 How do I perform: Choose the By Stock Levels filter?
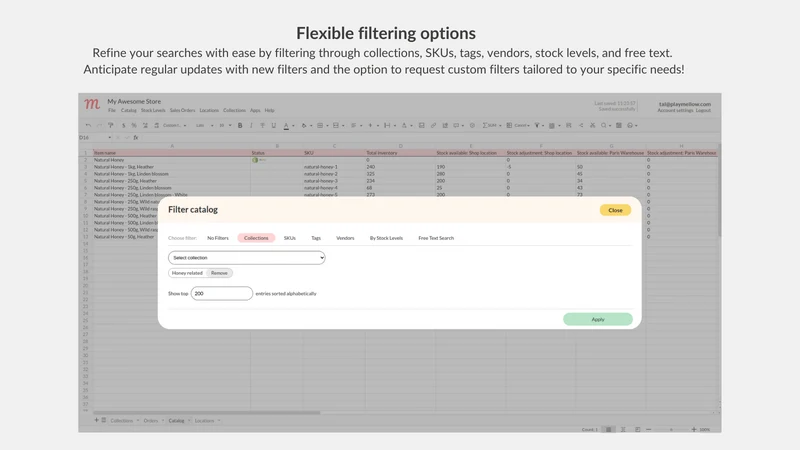tap(386, 238)
